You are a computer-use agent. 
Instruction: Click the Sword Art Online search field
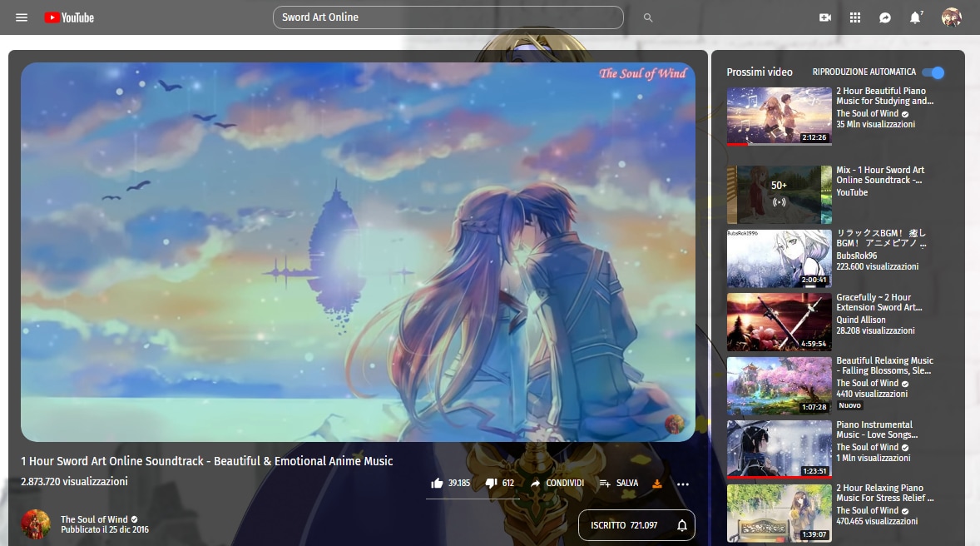tap(448, 17)
